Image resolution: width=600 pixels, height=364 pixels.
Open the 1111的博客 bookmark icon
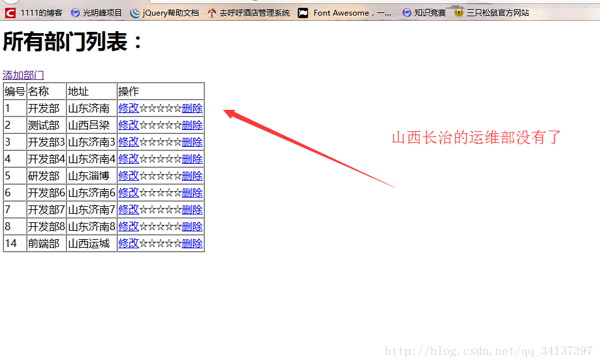pyautogui.click(x=10, y=13)
